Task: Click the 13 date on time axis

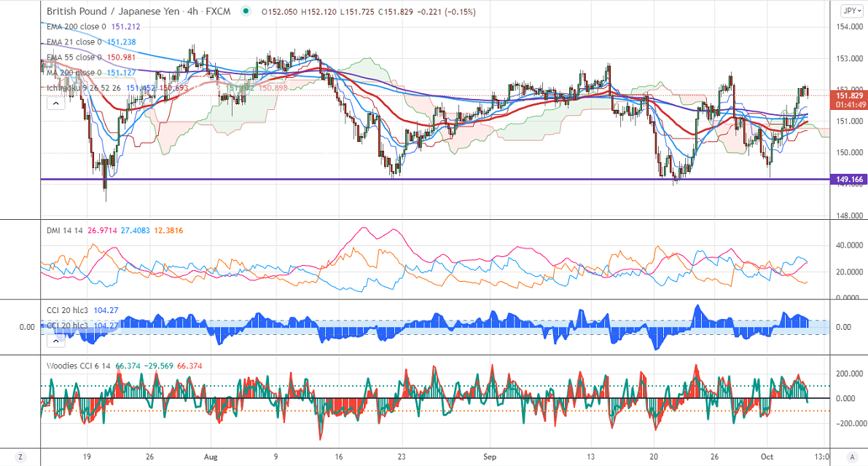Action: [x=590, y=457]
